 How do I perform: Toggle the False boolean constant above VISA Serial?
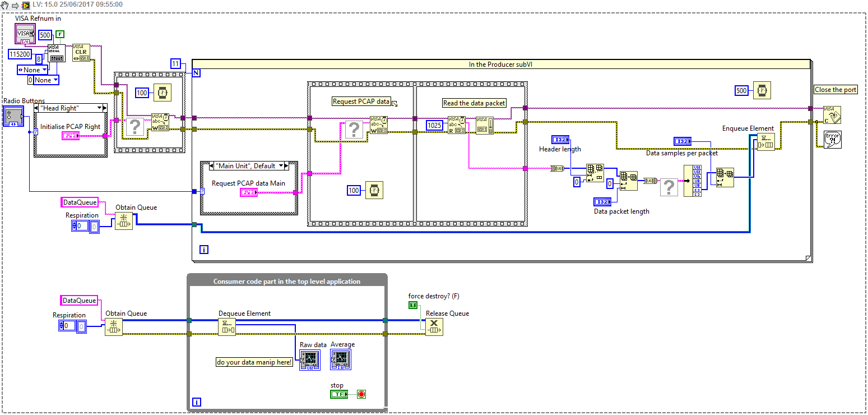point(61,35)
